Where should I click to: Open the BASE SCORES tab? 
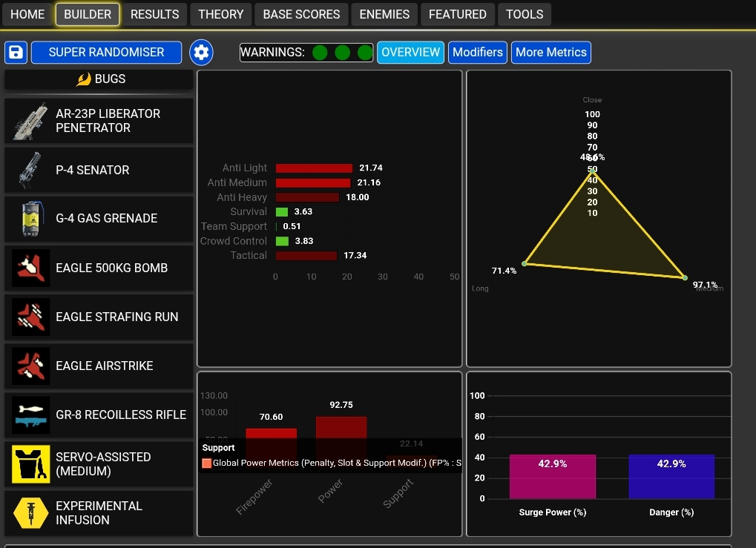(301, 14)
